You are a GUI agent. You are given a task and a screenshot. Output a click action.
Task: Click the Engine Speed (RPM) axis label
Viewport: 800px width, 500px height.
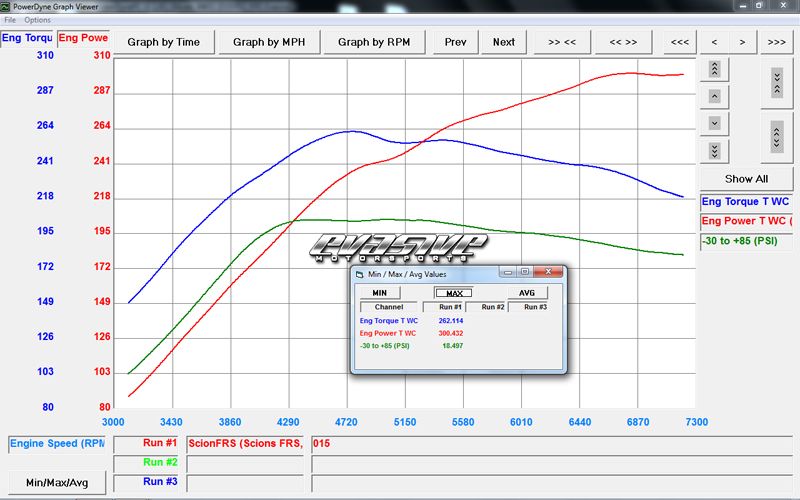(57, 444)
